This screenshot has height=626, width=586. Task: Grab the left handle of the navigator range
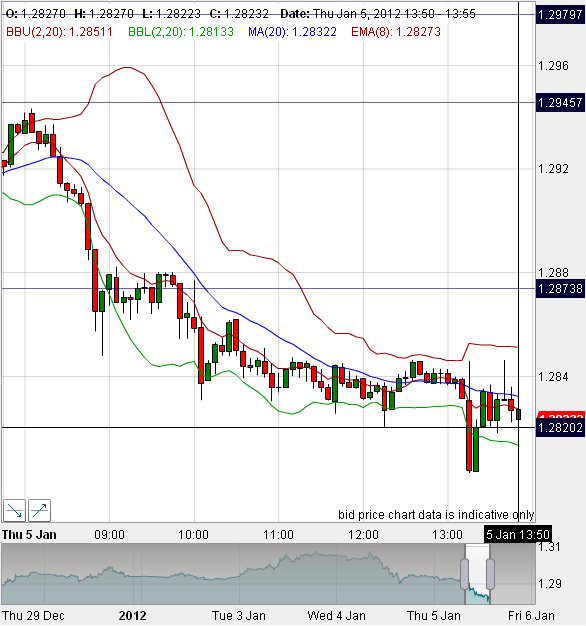click(464, 574)
